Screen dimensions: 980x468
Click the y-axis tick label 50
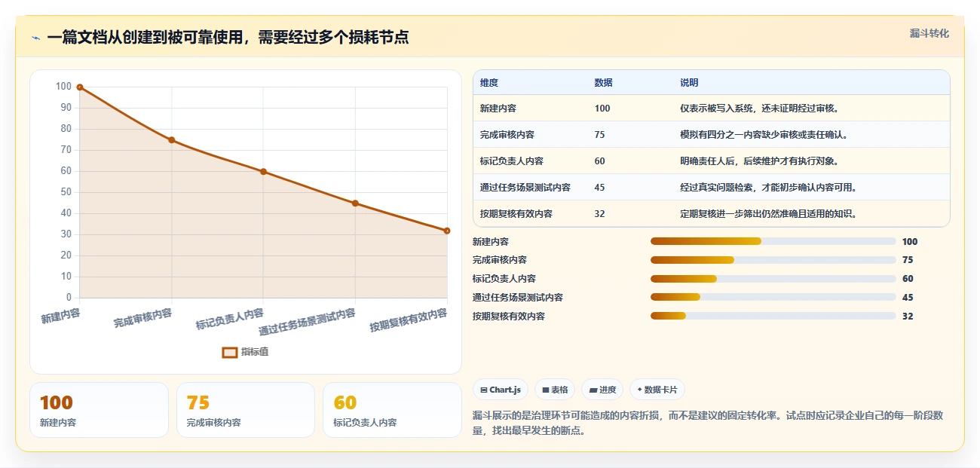click(x=66, y=192)
